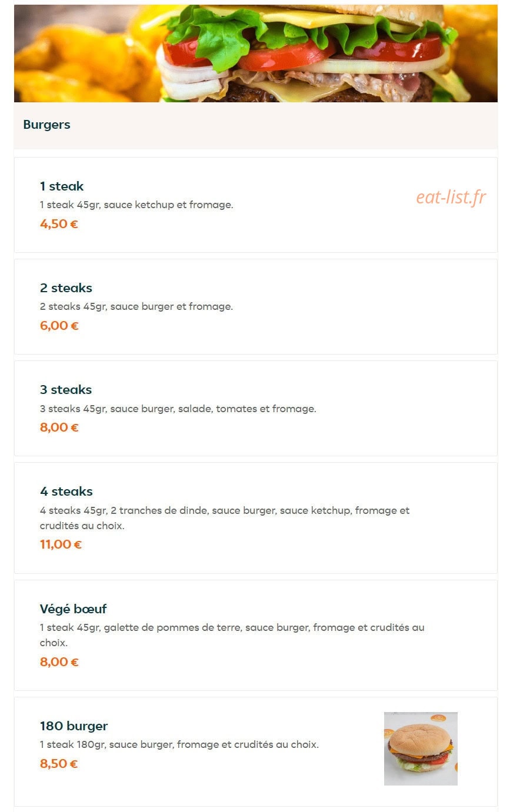Select the Végé bœuf burger title
The height and width of the screenshot is (812, 510).
[x=73, y=609]
